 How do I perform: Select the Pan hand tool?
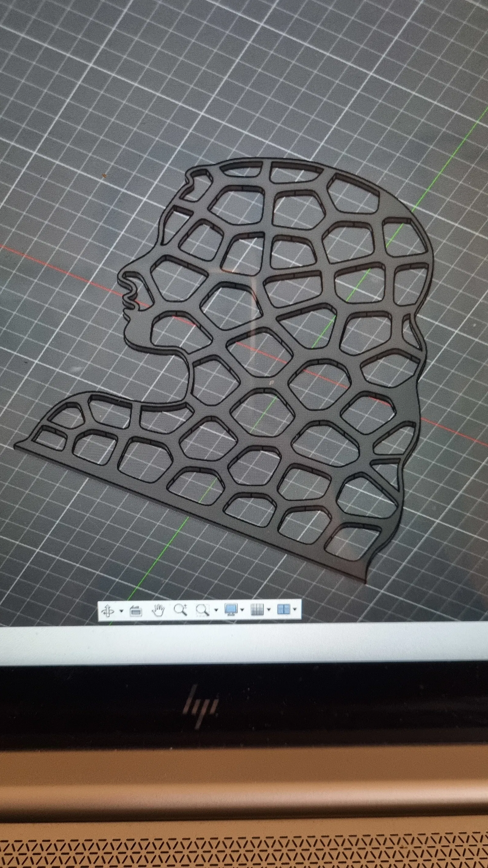click(158, 610)
